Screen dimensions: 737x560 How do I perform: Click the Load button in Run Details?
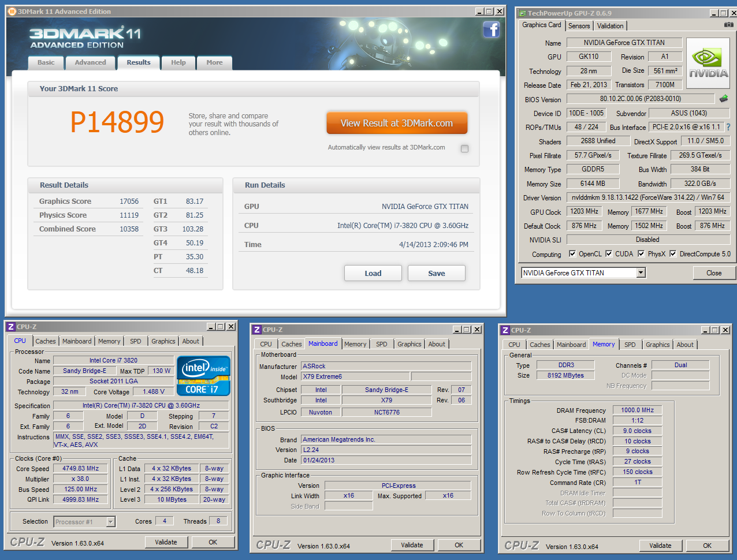pyautogui.click(x=373, y=274)
